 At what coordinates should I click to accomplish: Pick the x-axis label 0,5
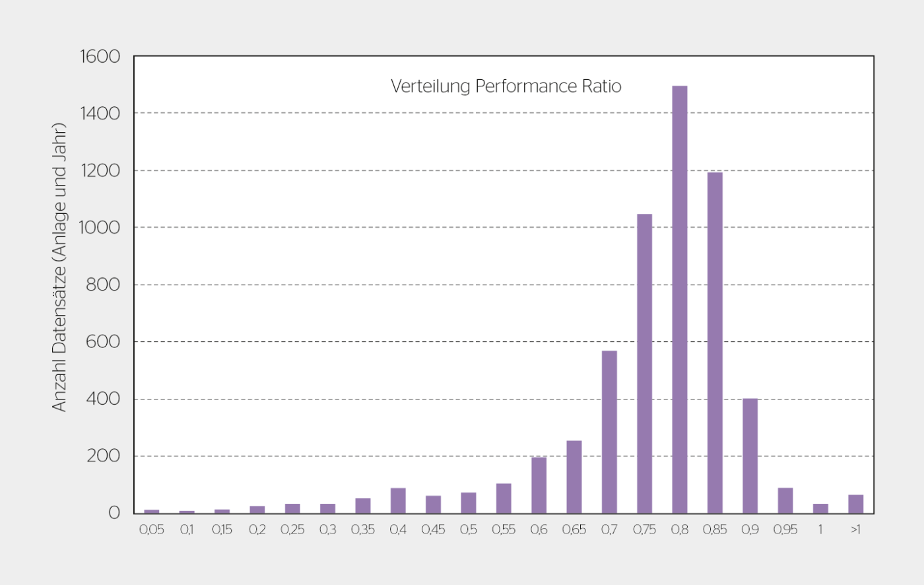(x=469, y=530)
